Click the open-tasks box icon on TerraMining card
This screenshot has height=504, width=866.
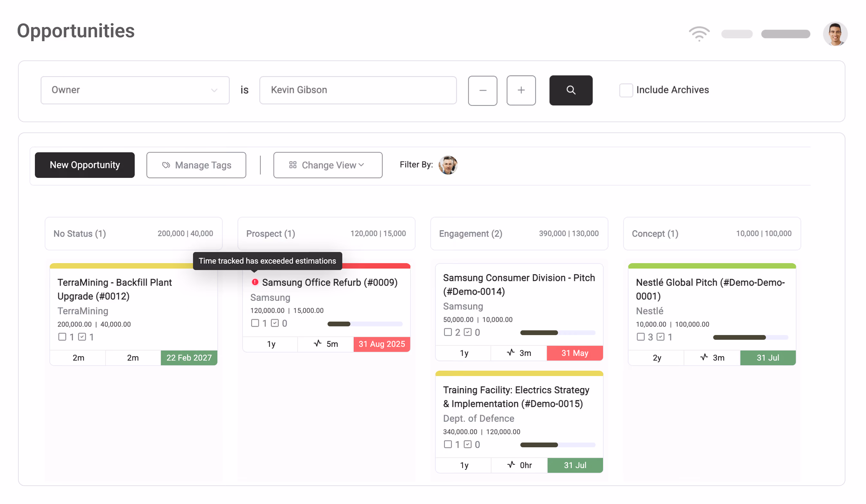click(62, 337)
